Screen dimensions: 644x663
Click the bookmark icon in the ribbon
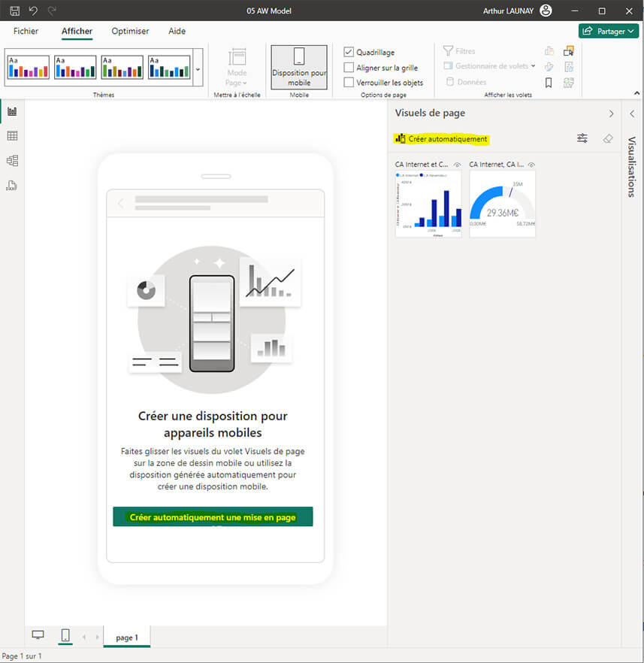549,81
